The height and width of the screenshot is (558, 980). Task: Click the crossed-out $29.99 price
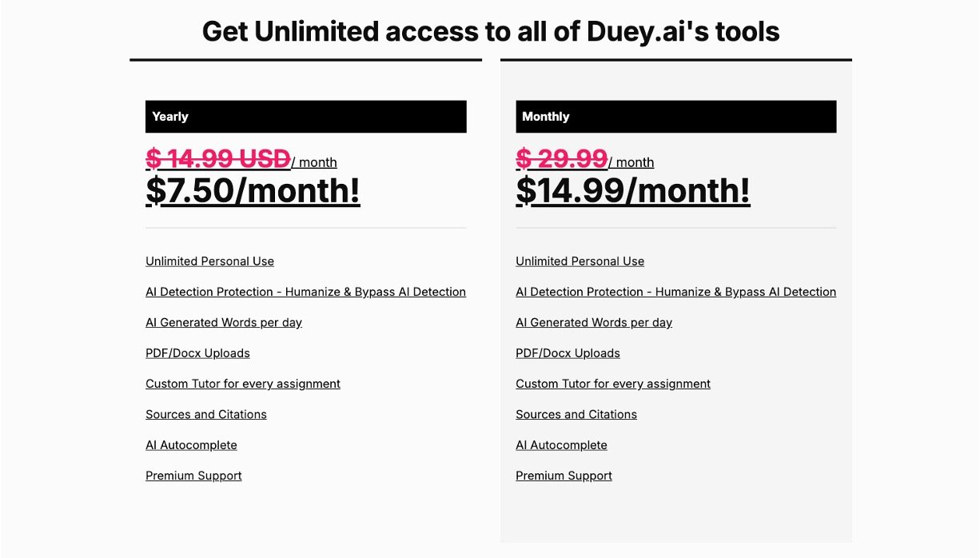pyautogui.click(x=561, y=159)
